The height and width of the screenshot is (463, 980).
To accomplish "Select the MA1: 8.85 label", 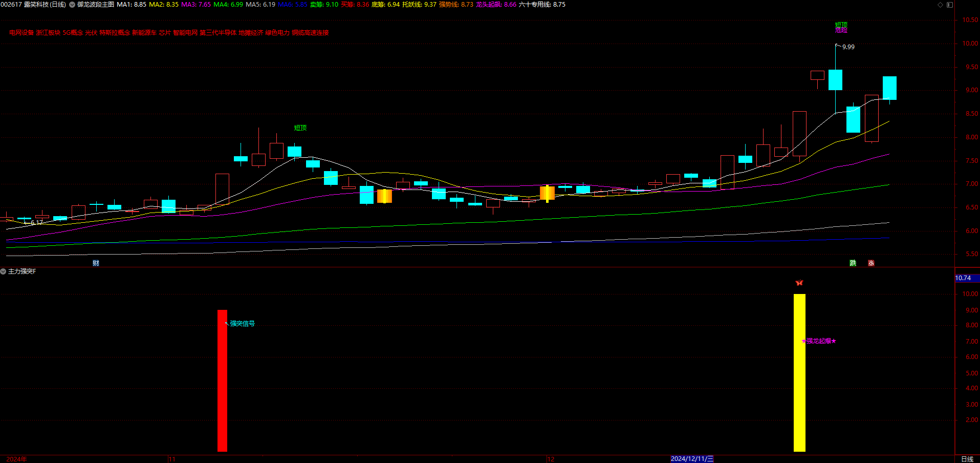I will (x=132, y=5).
